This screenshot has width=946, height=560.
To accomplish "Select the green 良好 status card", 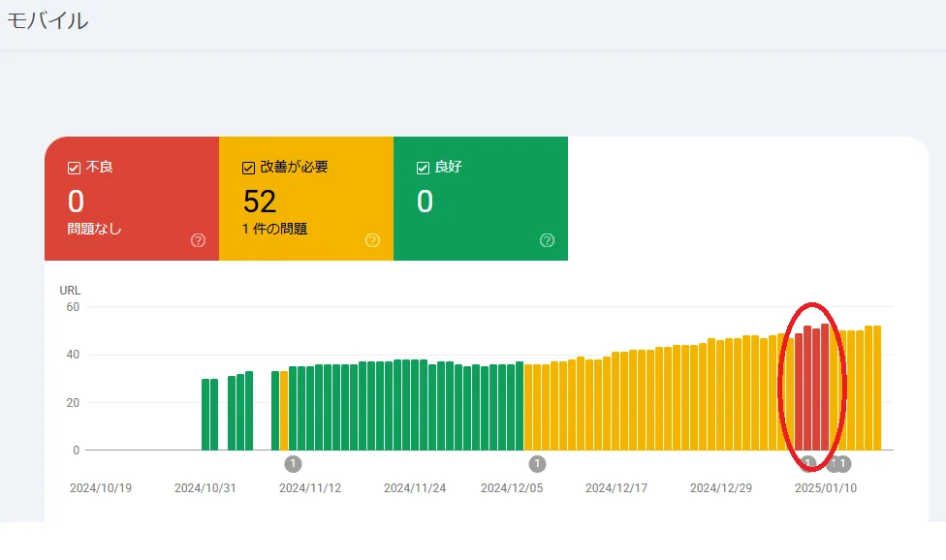I will [x=480, y=199].
